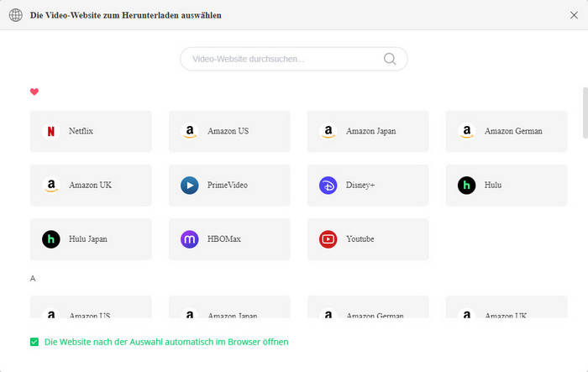This screenshot has width=588, height=372.
Task: Uncheck automatically open website in browser
Action: click(x=34, y=342)
